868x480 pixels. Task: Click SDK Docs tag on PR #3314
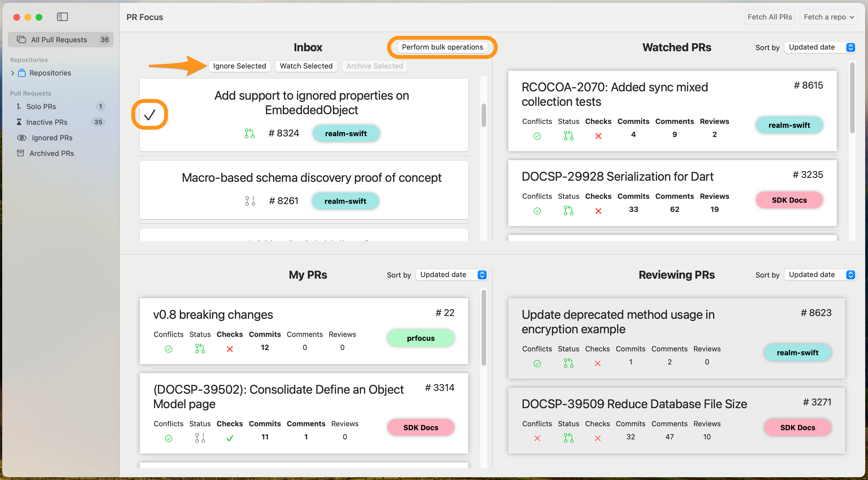pos(421,427)
